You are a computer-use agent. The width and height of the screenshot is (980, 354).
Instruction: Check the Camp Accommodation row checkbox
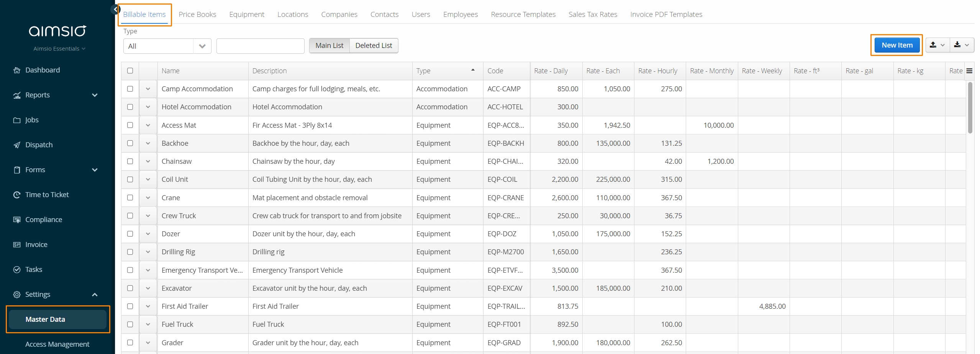click(130, 89)
